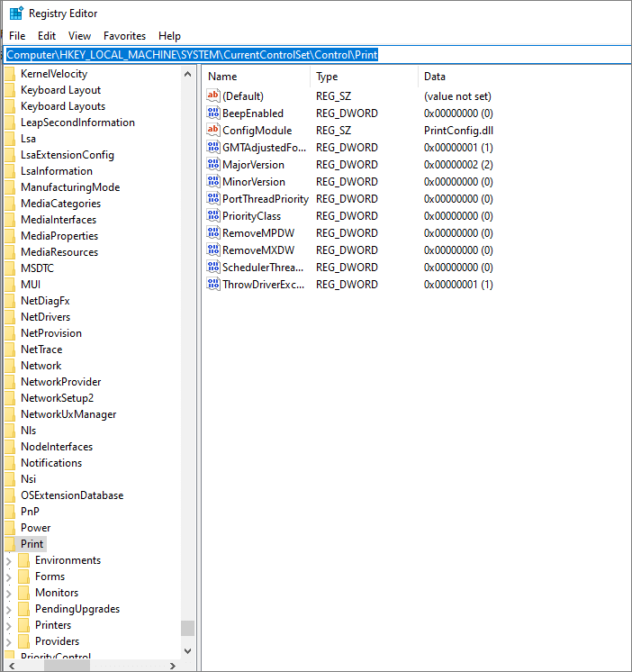Select the NodeInterfaces key

click(57, 447)
